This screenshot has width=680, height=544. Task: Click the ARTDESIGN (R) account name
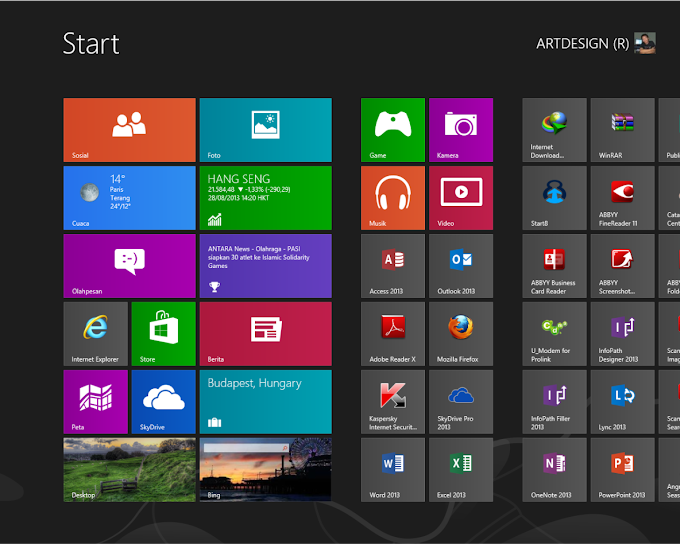(x=582, y=44)
